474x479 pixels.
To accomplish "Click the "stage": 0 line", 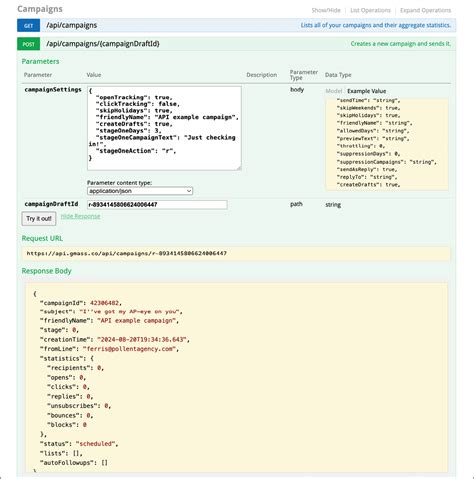I will tap(59, 330).
